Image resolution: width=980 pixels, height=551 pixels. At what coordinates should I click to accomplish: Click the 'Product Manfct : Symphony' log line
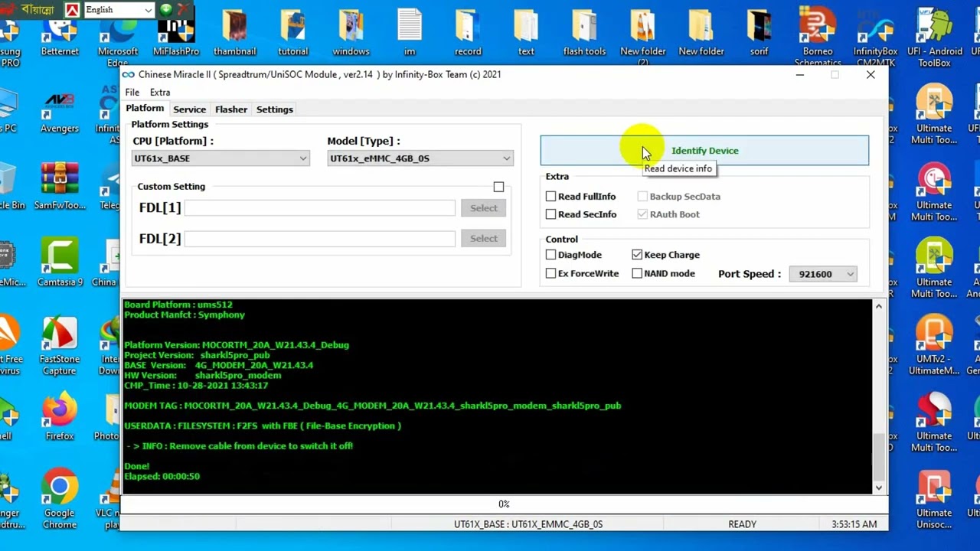click(x=185, y=315)
